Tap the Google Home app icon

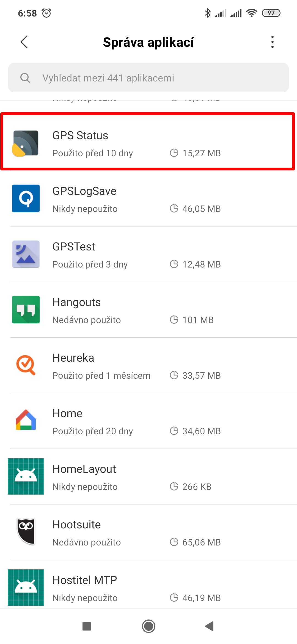pyautogui.click(x=26, y=420)
